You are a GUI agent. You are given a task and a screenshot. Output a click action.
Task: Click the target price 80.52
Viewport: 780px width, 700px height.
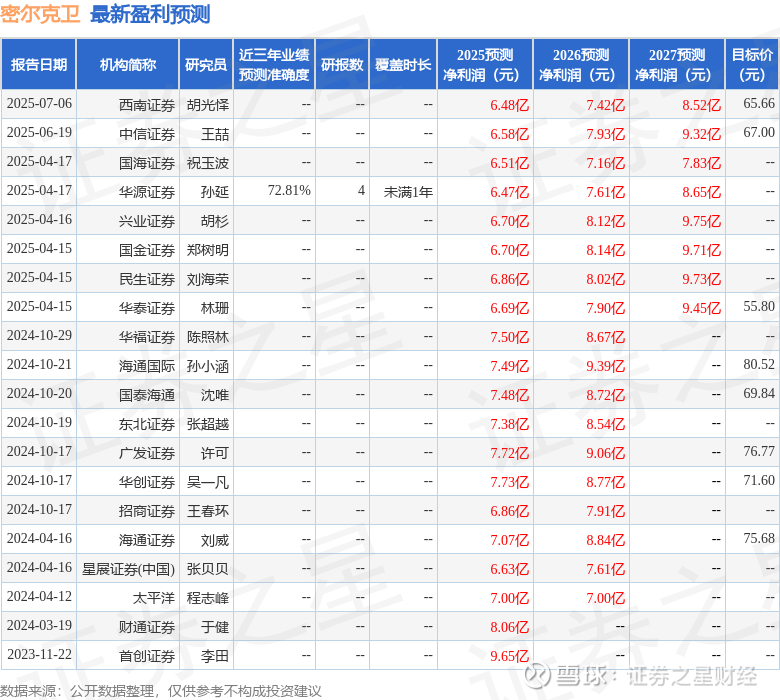[x=759, y=364]
